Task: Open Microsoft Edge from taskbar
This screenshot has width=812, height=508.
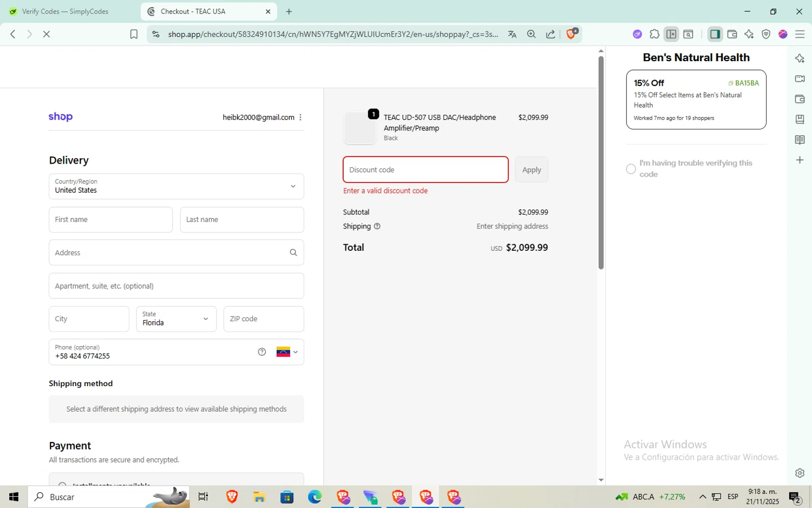Action: click(x=315, y=497)
